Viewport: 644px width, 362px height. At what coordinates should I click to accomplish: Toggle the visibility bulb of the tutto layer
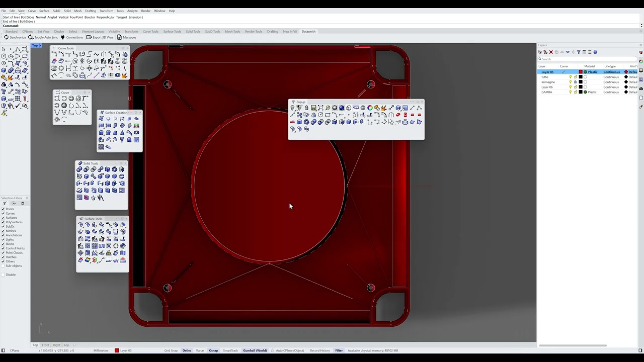coord(571,77)
